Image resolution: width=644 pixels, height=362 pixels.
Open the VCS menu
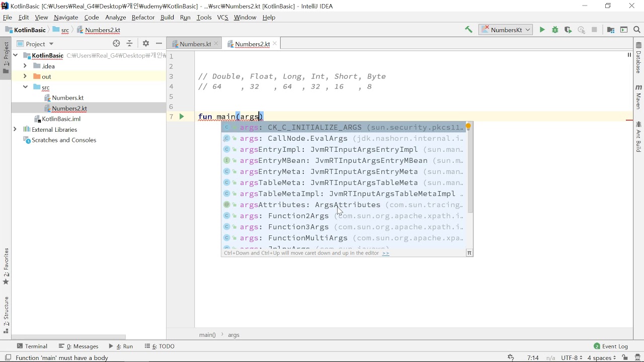pyautogui.click(x=223, y=18)
